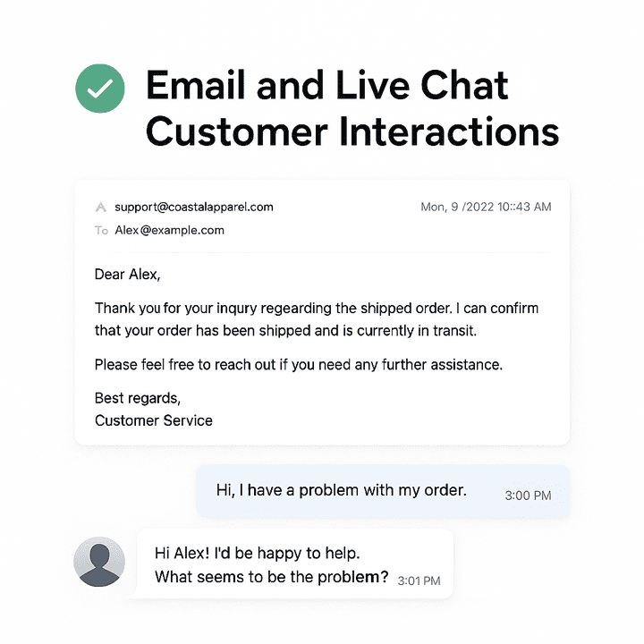Click 'Please feel free to reach out' sentence
The image size is (644, 644).
click(x=299, y=365)
